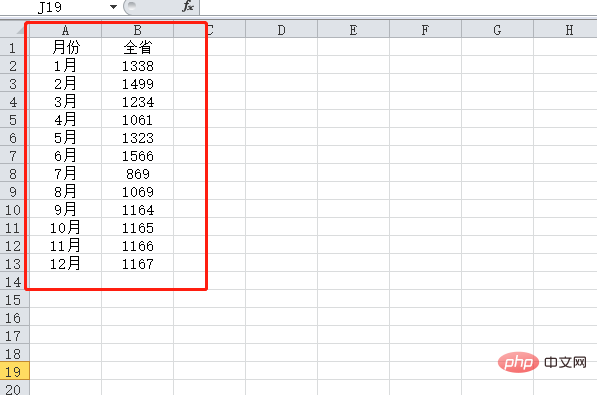The image size is (597, 395).
Task: Select highlighted row 19 header
Action: pos(14,371)
